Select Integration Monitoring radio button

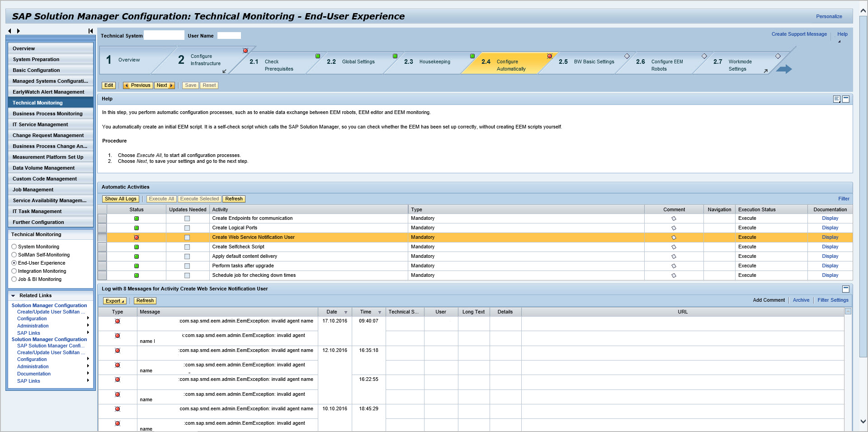[x=14, y=271]
